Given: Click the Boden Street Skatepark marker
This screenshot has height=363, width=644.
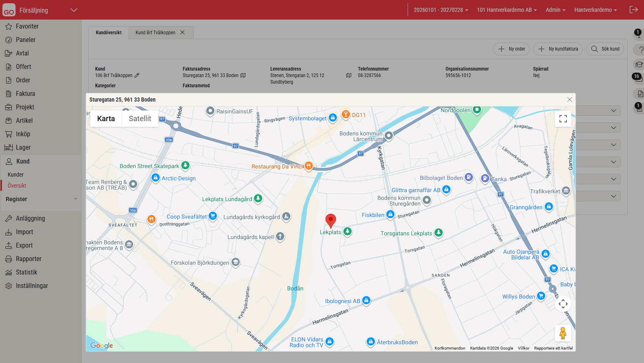Looking at the screenshot, I should point(185,166).
